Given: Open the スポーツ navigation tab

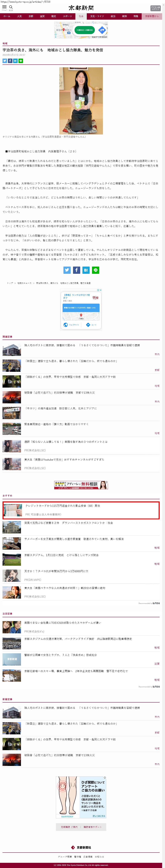Looking at the screenshot, I should 67,16.
